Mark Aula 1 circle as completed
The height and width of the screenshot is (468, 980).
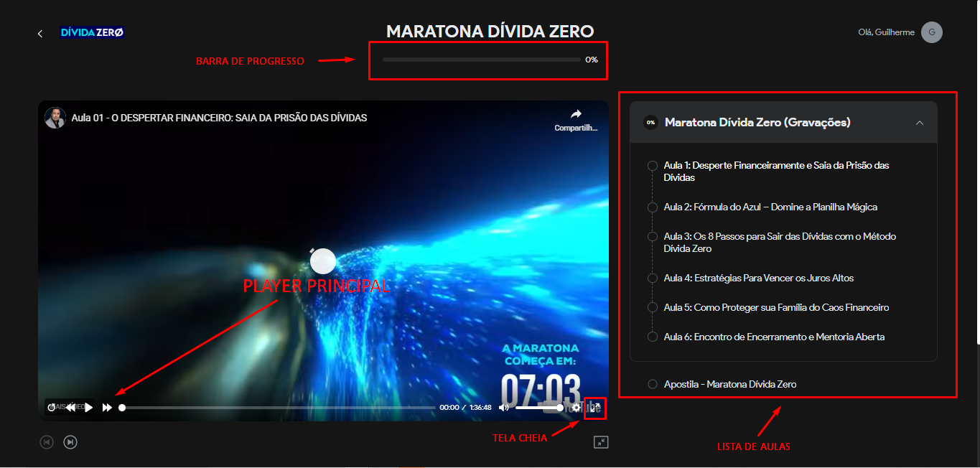tap(652, 166)
